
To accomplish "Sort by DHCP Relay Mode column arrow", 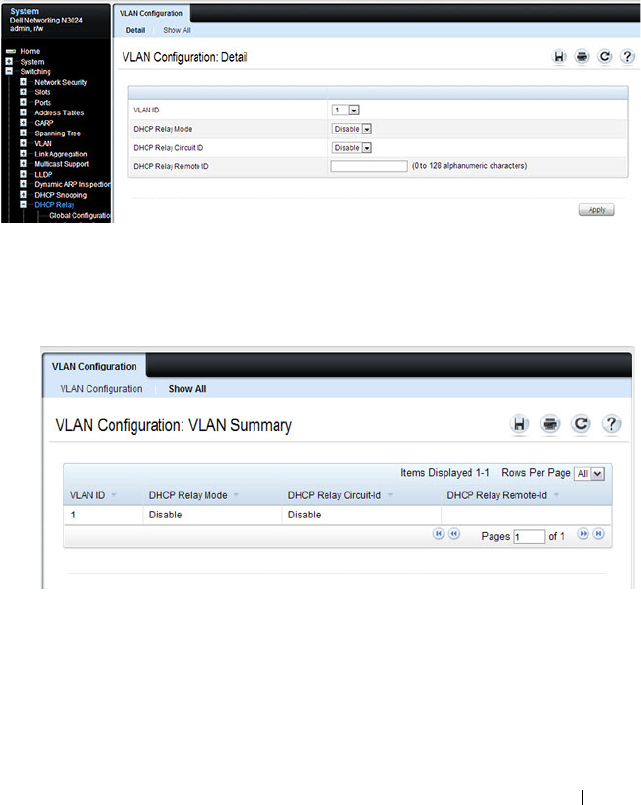I will pos(236,495).
